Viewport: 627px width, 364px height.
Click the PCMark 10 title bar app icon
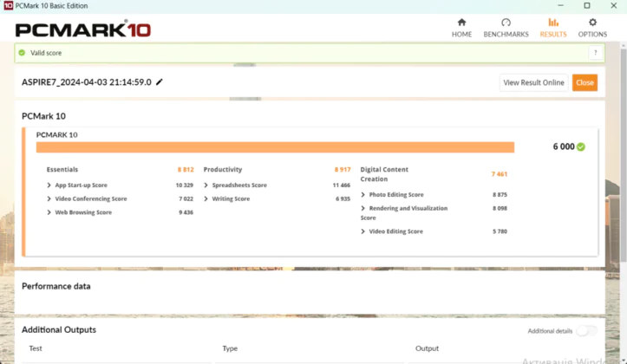click(x=8, y=5)
